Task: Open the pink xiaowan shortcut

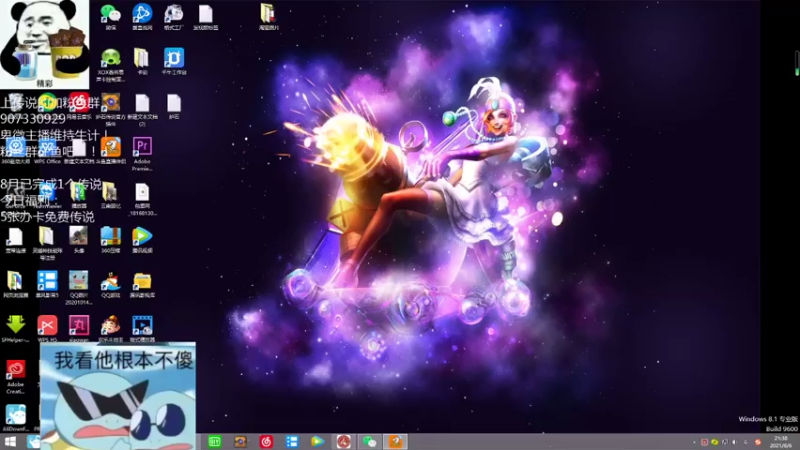Action: coord(79,329)
